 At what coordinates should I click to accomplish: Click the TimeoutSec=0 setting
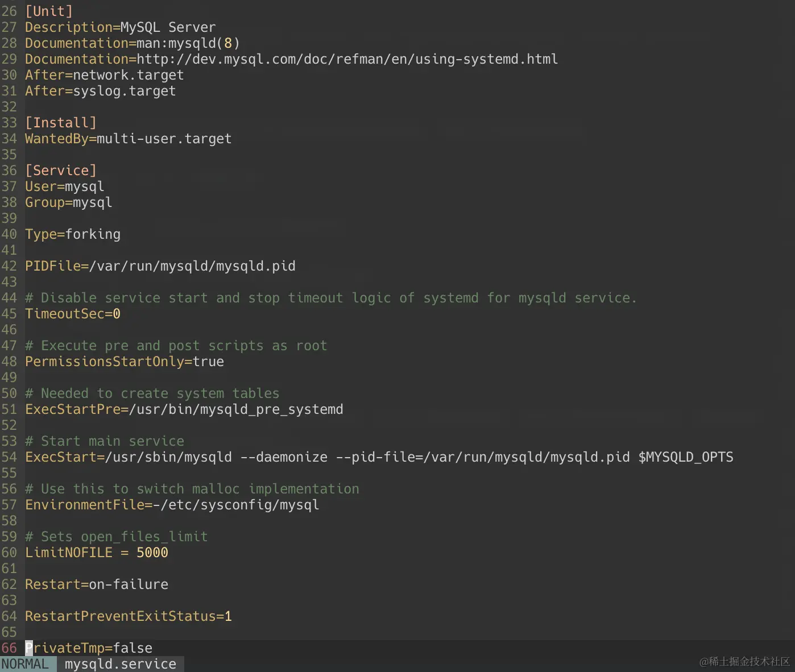(72, 313)
